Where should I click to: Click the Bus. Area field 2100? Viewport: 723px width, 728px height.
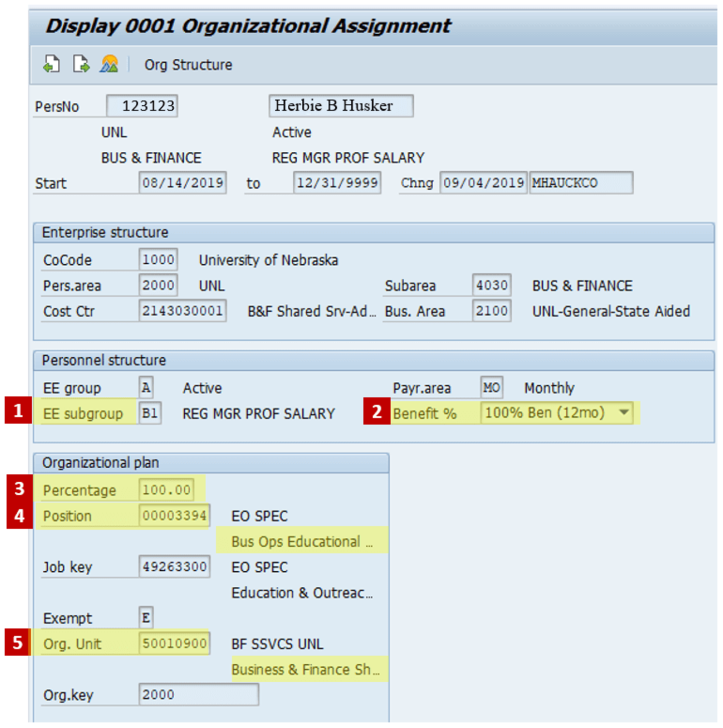(x=491, y=311)
